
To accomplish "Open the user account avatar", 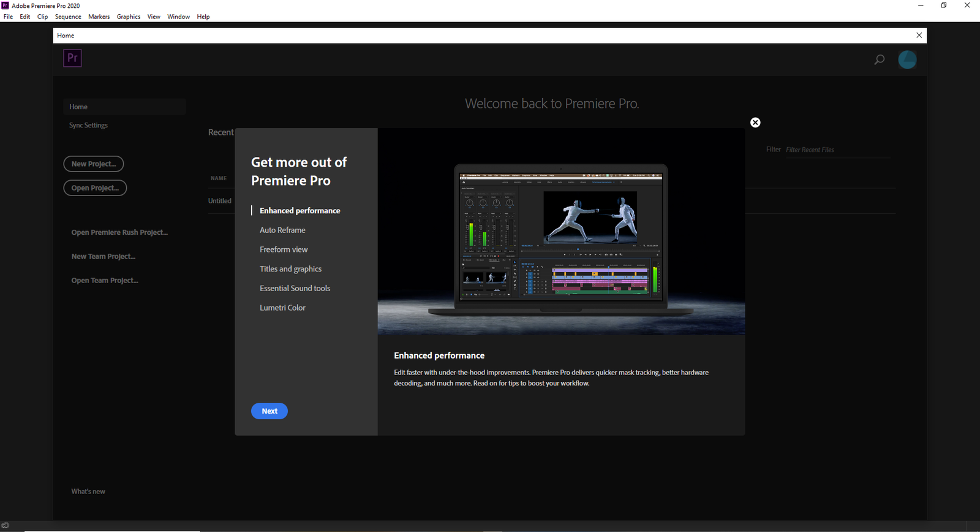I will [907, 59].
